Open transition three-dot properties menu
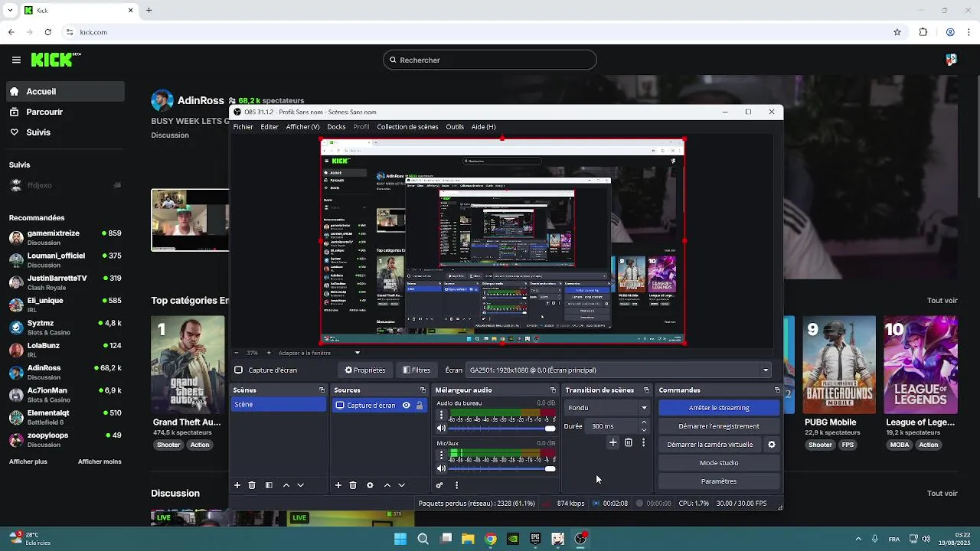Image resolution: width=980 pixels, height=551 pixels. pos(643,442)
